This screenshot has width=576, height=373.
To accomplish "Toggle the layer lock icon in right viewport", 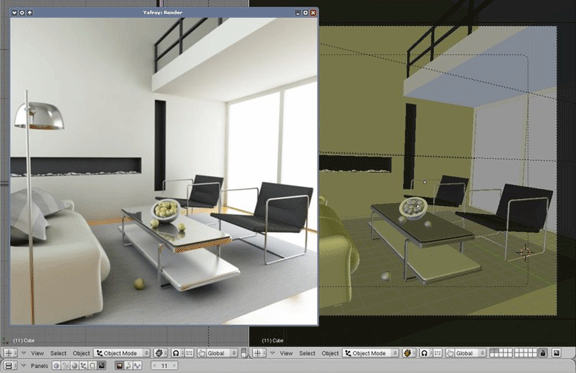I will coord(543,353).
